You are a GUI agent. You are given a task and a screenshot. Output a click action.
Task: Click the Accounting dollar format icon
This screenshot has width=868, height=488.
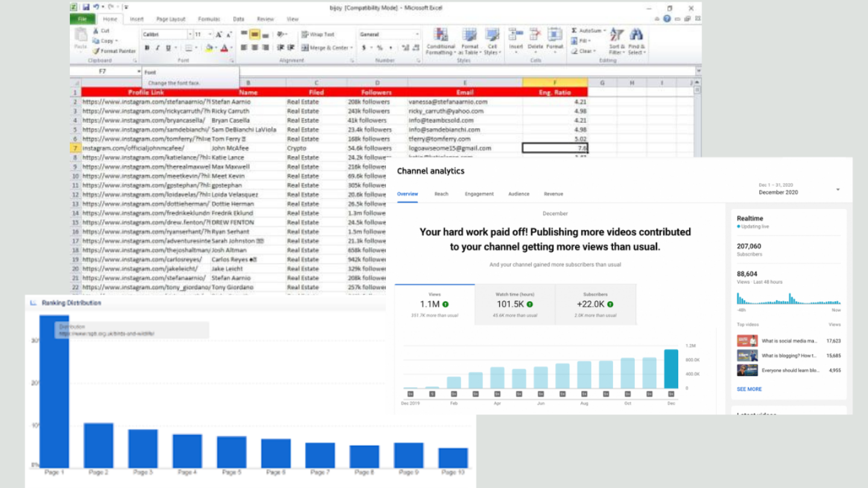click(x=364, y=48)
